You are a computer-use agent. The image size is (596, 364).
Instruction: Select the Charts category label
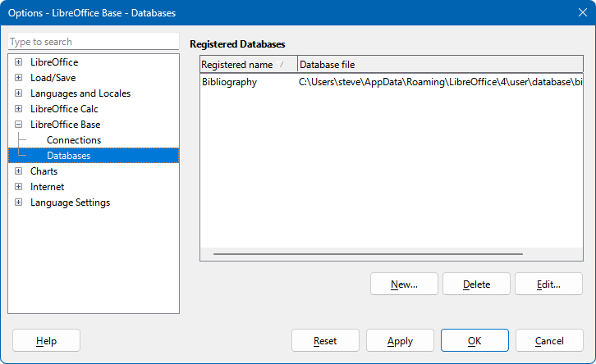tap(44, 171)
